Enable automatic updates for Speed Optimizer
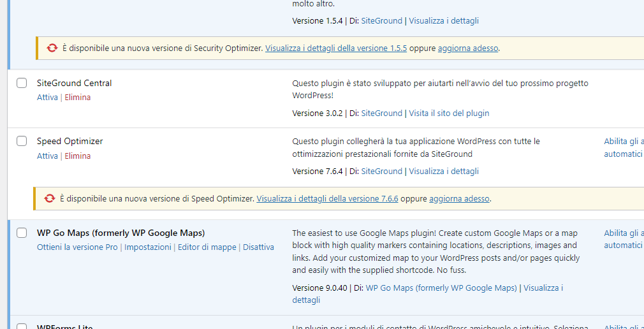The height and width of the screenshot is (329, 644). pos(624,148)
